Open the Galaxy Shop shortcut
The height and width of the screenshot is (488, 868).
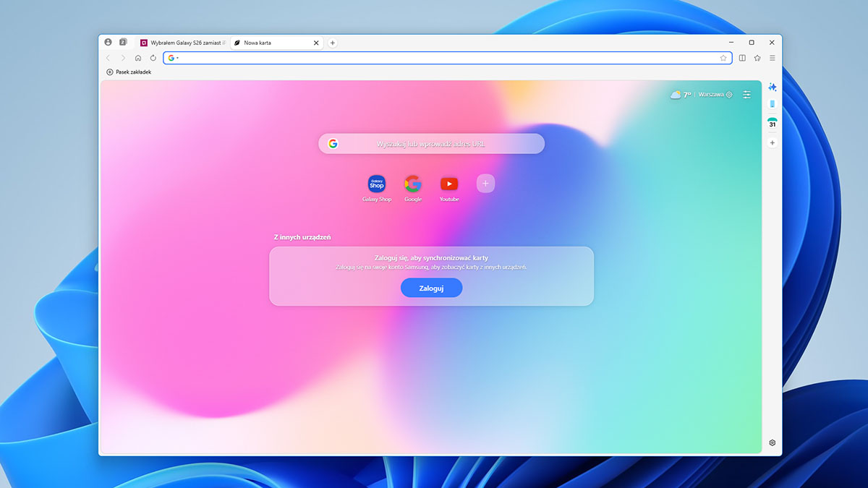377,185
